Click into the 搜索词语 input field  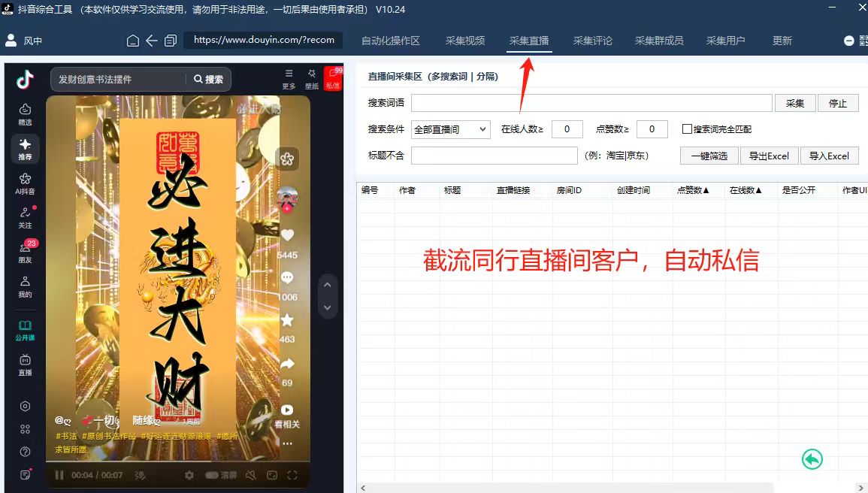pyautogui.click(x=591, y=103)
